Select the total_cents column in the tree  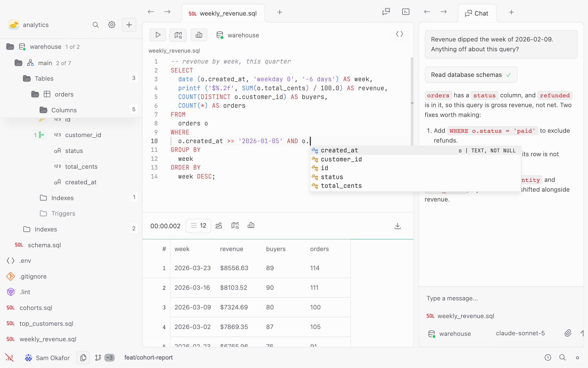(81, 167)
